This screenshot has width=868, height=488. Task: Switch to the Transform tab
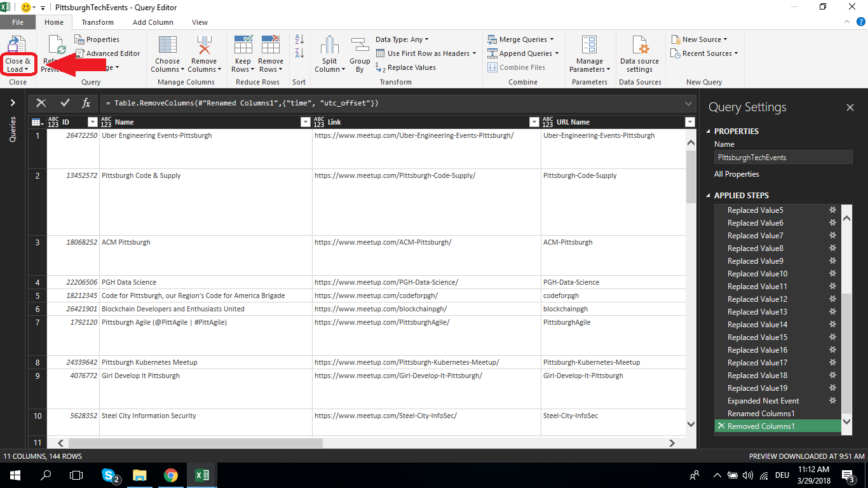[x=97, y=22]
